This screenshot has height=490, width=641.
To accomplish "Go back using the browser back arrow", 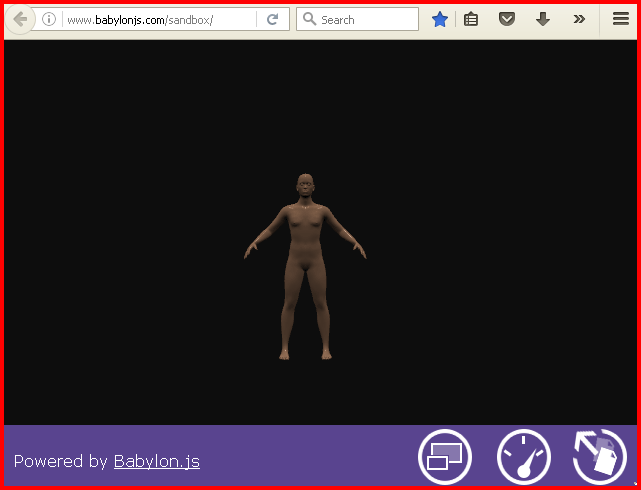I will (20, 19).
